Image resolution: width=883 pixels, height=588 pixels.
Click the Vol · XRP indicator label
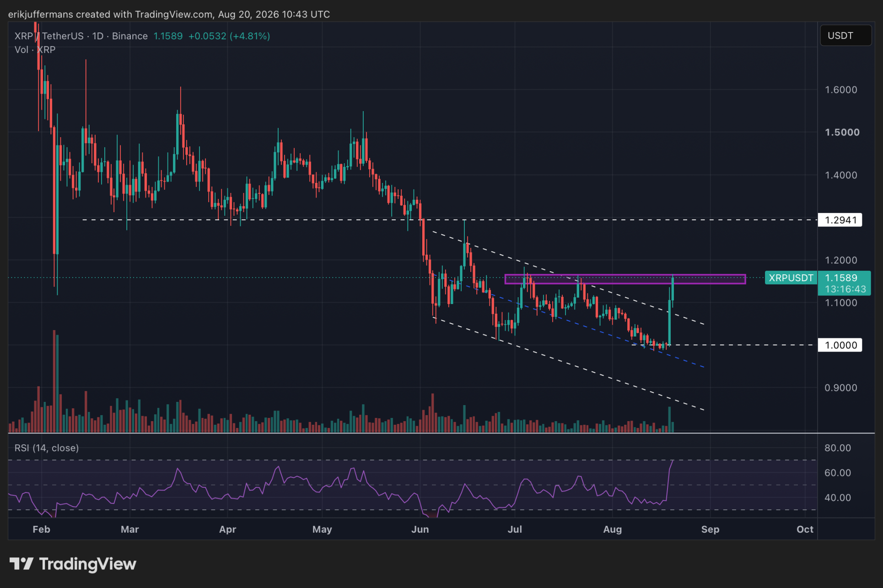click(35, 50)
